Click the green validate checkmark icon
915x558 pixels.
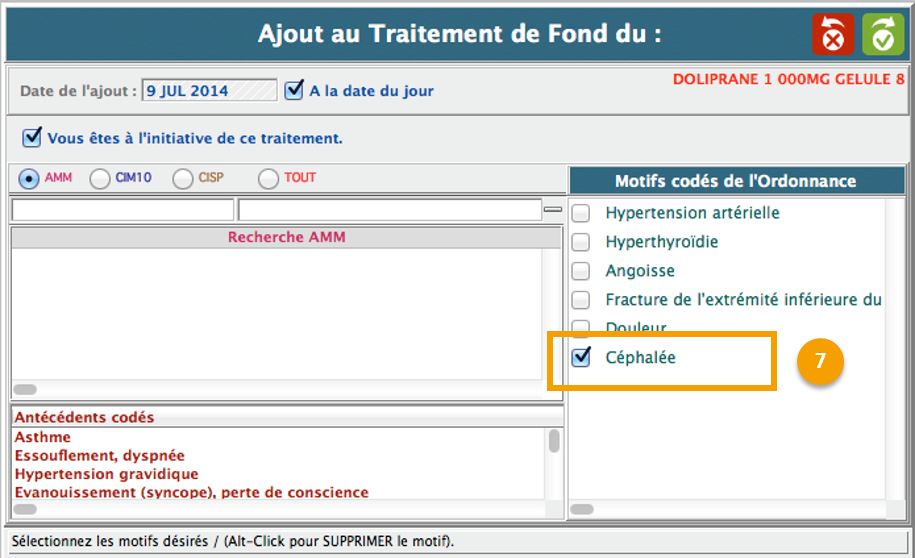coord(883,35)
